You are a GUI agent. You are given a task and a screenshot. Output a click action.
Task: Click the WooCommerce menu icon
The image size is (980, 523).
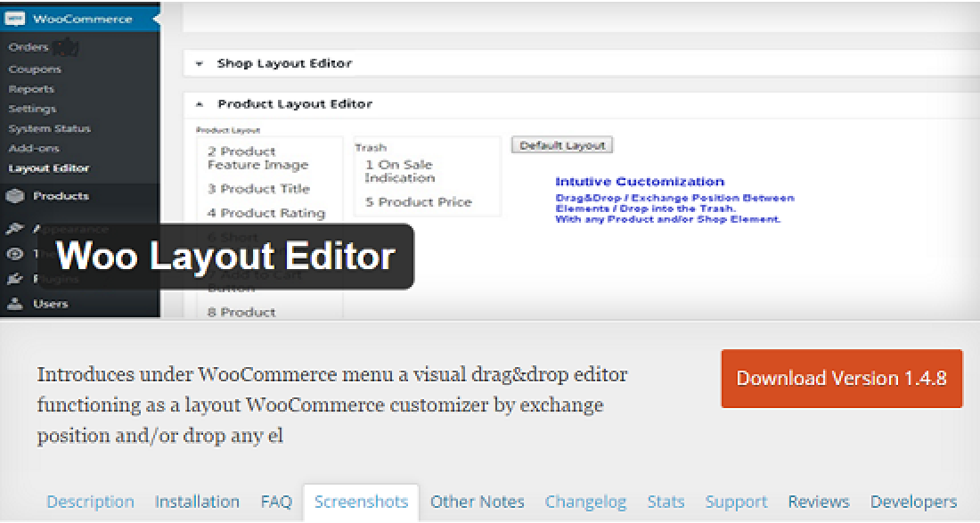click(x=14, y=19)
